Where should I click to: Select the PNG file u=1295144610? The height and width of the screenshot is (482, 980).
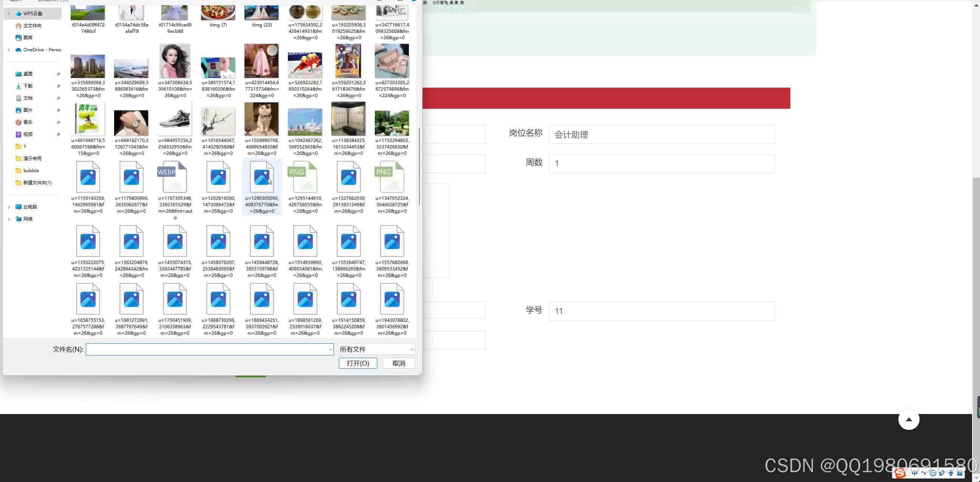305,177
